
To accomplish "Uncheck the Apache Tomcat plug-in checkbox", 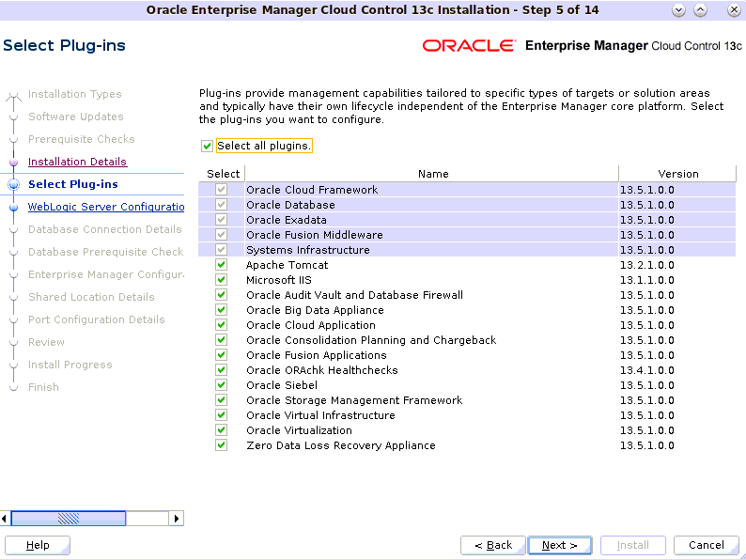I will [x=221, y=265].
